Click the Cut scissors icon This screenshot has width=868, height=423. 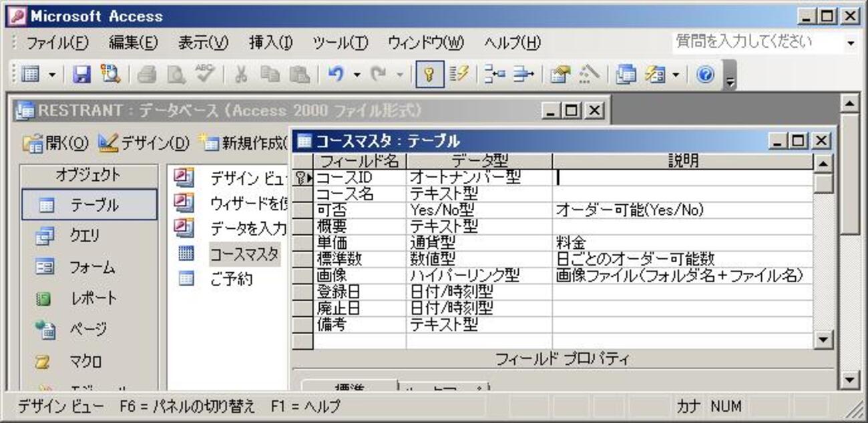click(240, 75)
